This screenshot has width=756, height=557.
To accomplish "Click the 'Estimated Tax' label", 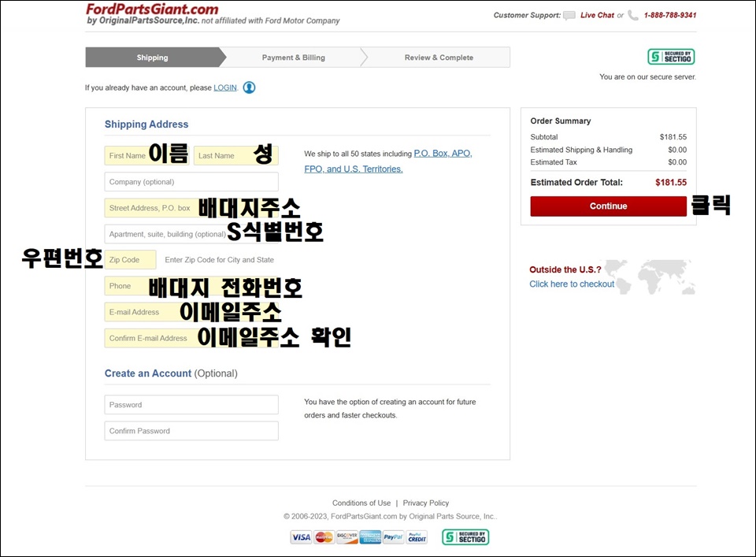I will [554, 162].
